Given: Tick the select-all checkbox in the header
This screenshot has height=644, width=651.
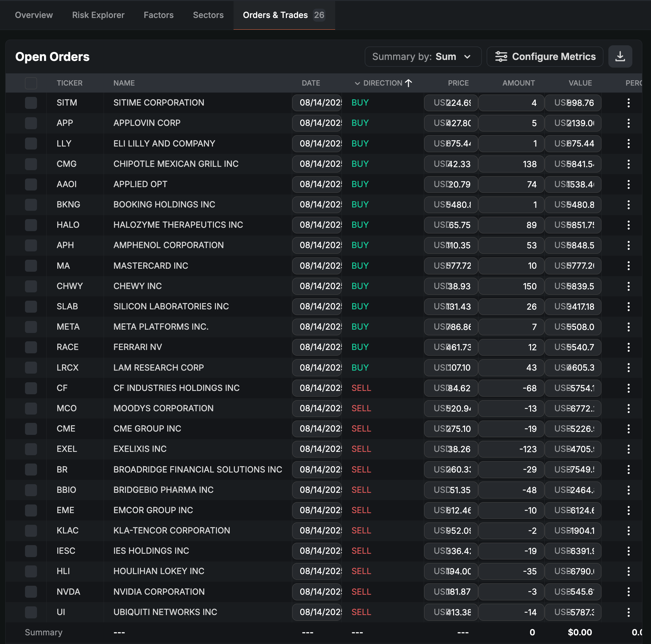Looking at the screenshot, I should coord(31,83).
